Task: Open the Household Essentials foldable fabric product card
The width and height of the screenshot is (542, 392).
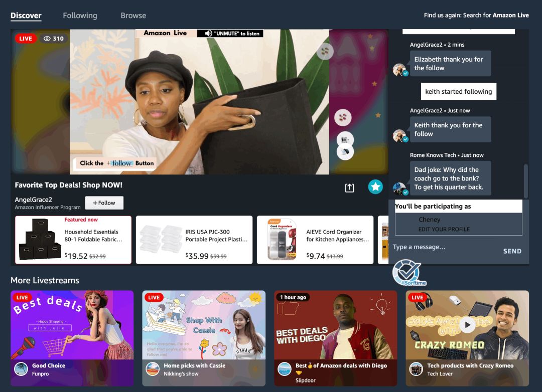Action: pos(73,240)
